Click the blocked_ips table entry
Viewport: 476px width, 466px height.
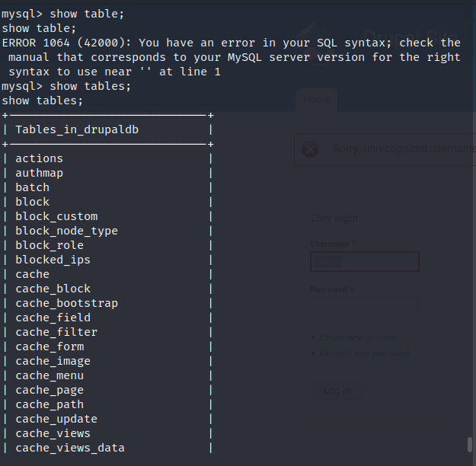pos(53,260)
